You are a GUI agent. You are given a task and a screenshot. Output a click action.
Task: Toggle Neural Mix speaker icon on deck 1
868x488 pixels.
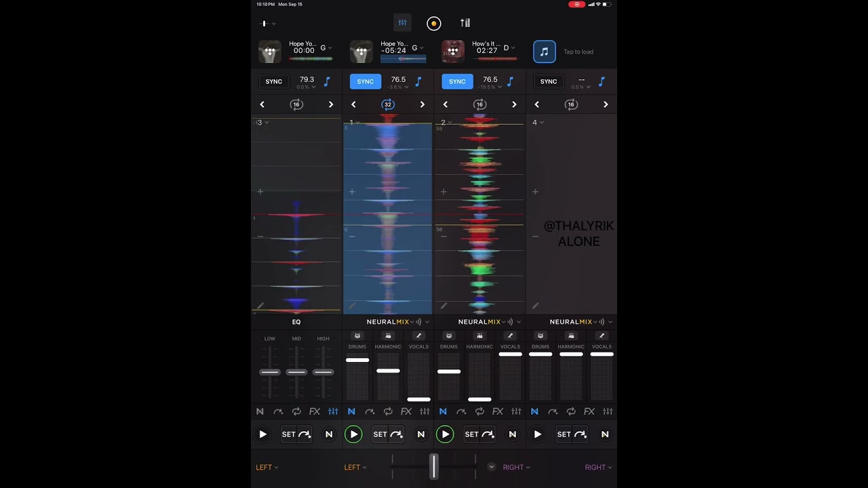(419, 322)
